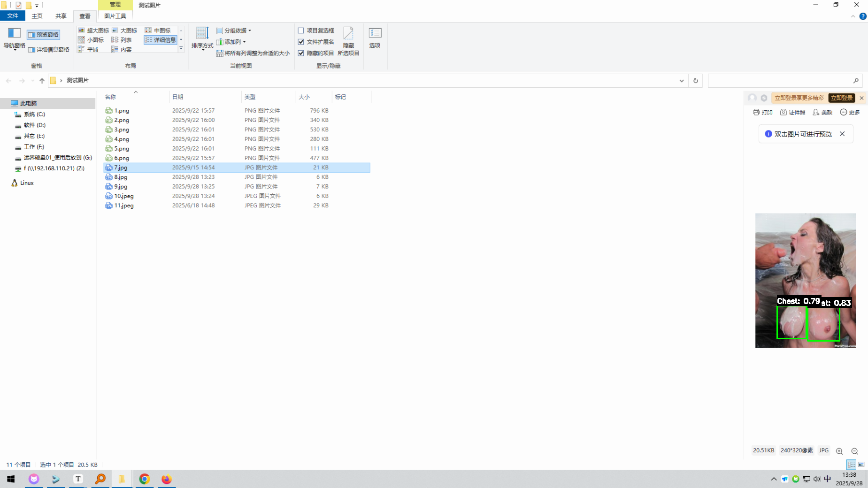Switch to the 主页 ribbon tab
The width and height of the screenshot is (868, 488).
[37, 16]
